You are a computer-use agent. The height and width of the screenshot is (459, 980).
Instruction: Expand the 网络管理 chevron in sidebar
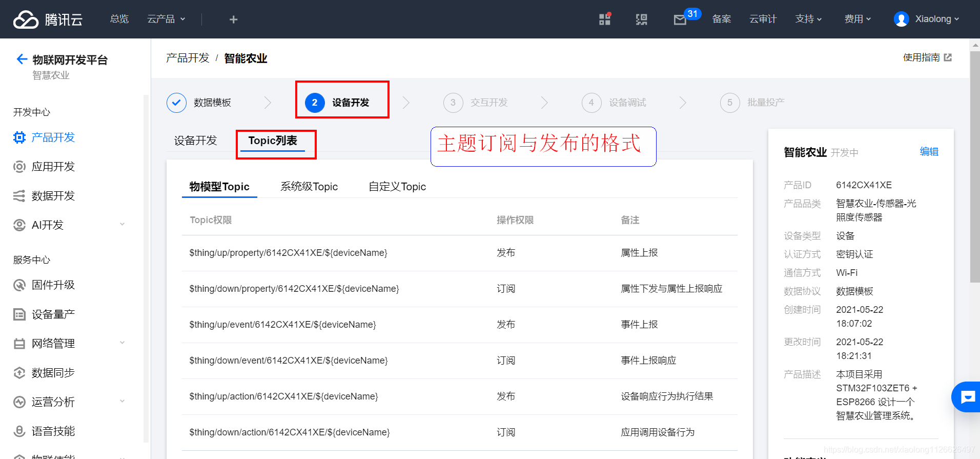click(x=122, y=343)
